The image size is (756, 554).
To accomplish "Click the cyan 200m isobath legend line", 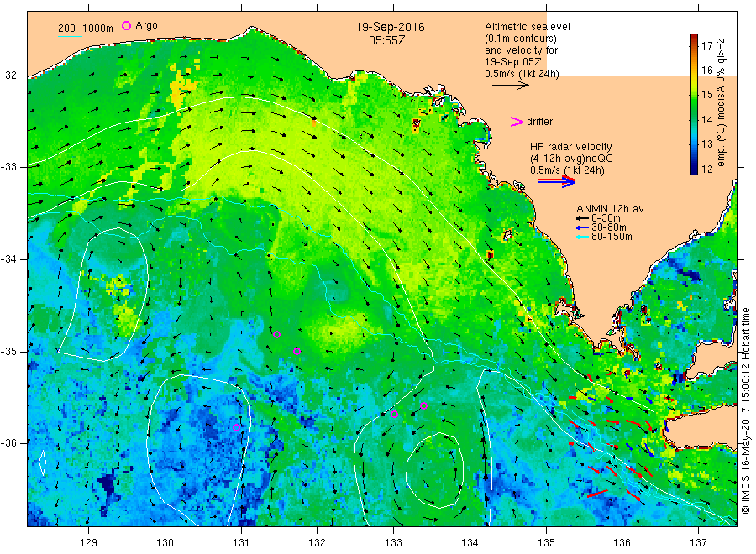I will (x=70, y=36).
